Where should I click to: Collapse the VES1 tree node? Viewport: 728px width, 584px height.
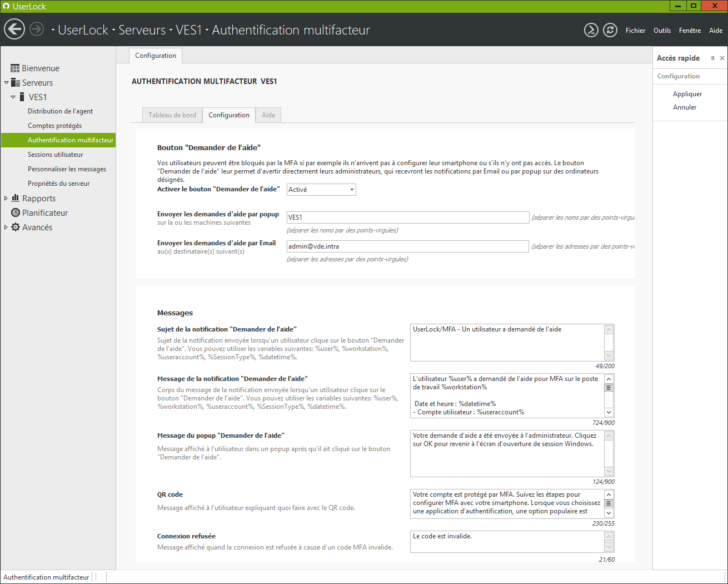[x=13, y=97]
